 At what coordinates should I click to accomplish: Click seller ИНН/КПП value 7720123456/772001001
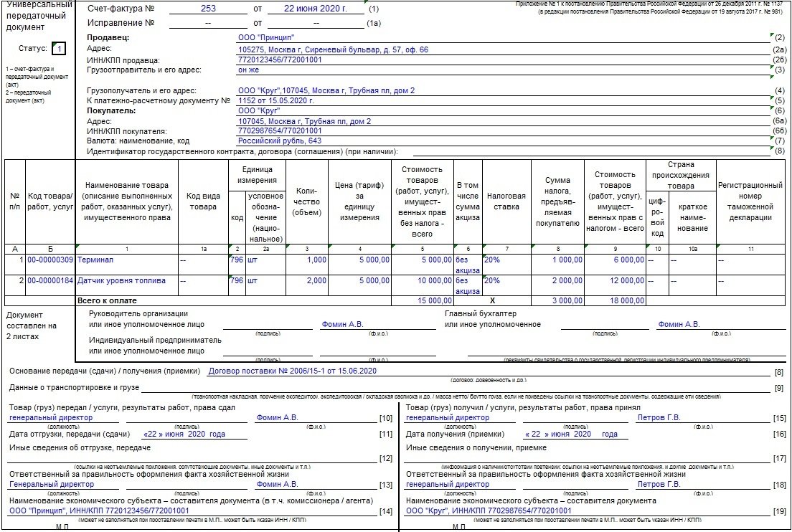point(280,60)
